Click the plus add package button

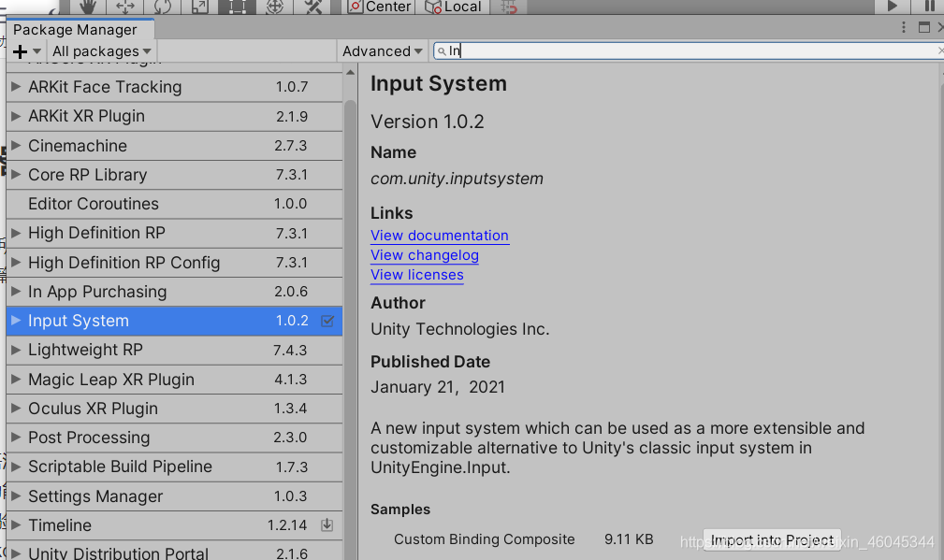[26, 51]
